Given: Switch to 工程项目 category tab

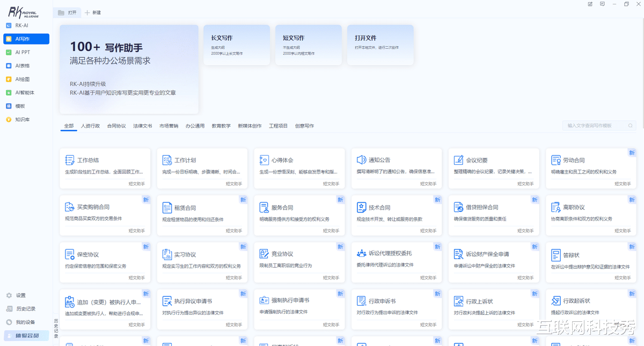Looking at the screenshot, I should coord(279,126).
